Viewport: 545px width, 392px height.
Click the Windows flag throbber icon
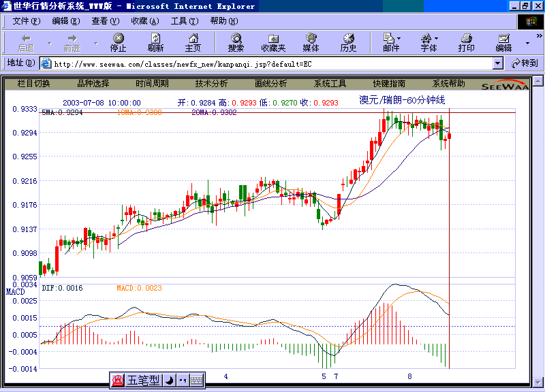pyautogui.click(x=531, y=22)
